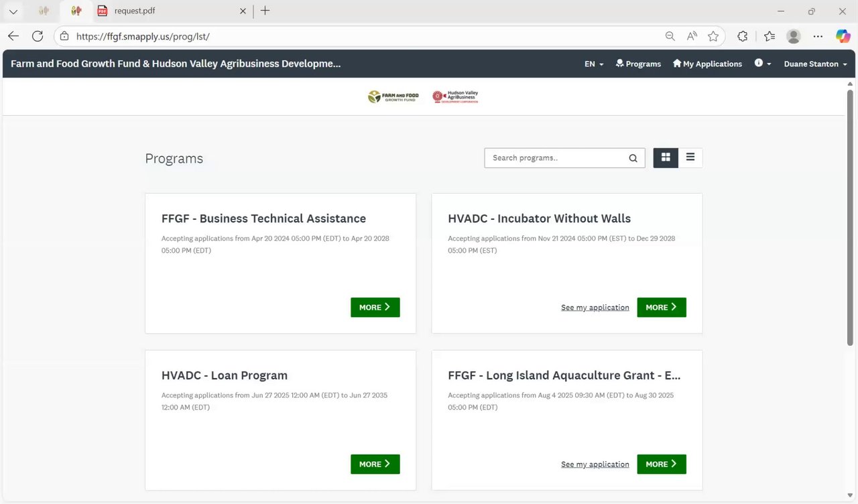Go to Programs in navigation bar

click(x=638, y=64)
